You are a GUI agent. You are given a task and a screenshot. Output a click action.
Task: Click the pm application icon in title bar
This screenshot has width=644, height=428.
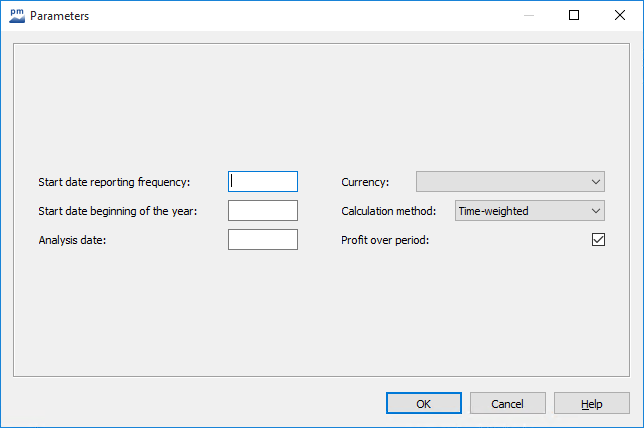pyautogui.click(x=17, y=15)
